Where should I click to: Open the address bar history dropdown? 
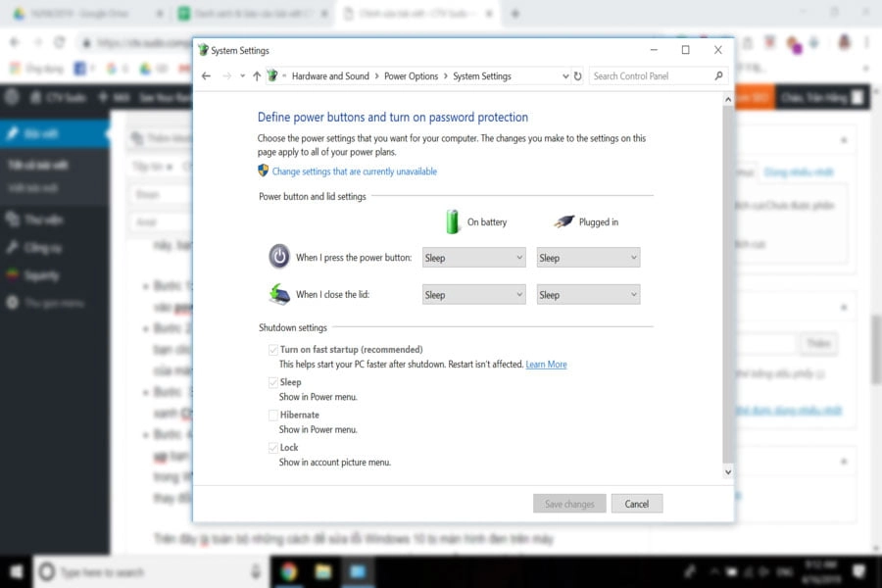pyautogui.click(x=566, y=75)
